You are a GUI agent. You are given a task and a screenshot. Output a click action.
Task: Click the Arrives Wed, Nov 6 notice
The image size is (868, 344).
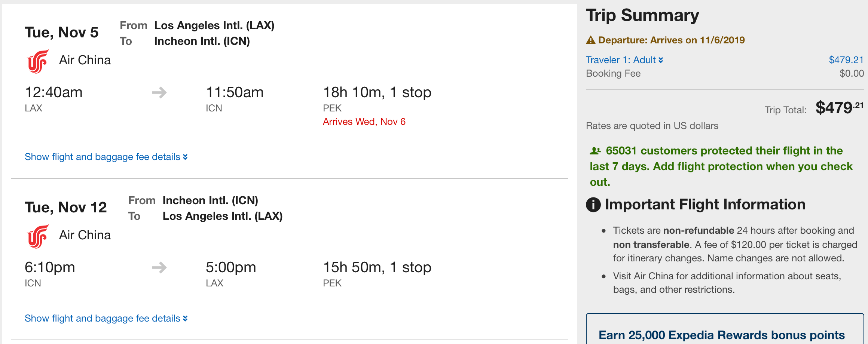(x=364, y=122)
